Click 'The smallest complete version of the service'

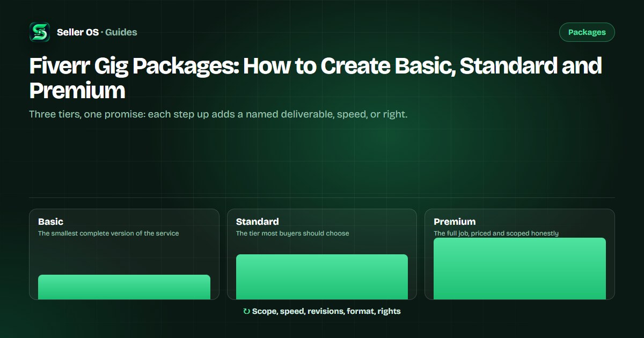(108, 233)
